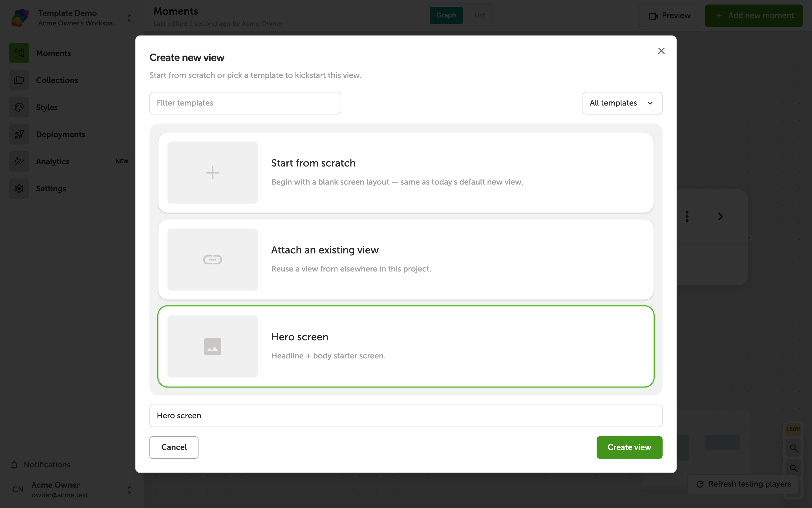Expand the Acme Owner account menu
Image resolution: width=812 pixels, height=508 pixels.
click(129, 490)
